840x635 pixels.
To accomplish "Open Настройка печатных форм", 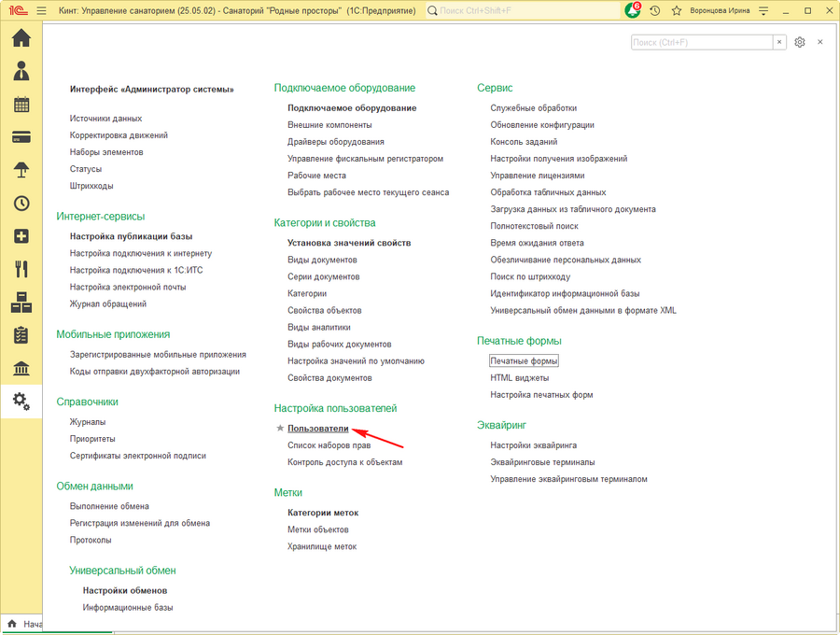I will click(541, 395).
